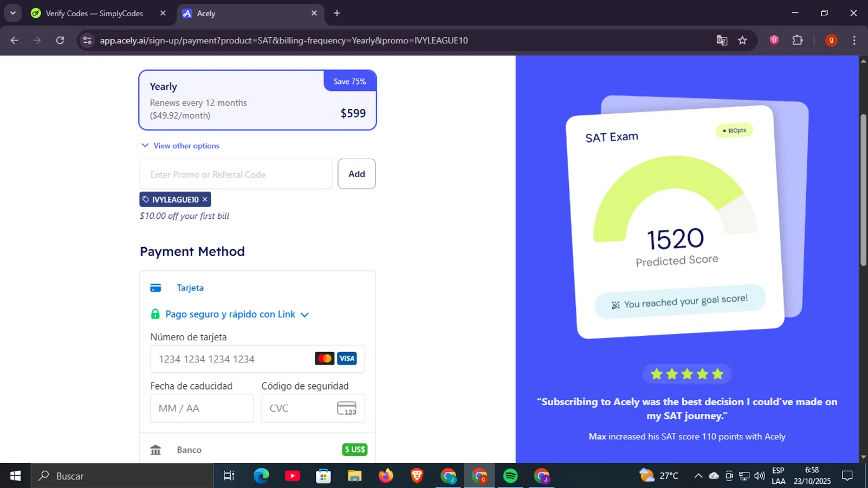The height and width of the screenshot is (488, 868).
Task: Open the weather widget showing 27°C
Action: 659,476
